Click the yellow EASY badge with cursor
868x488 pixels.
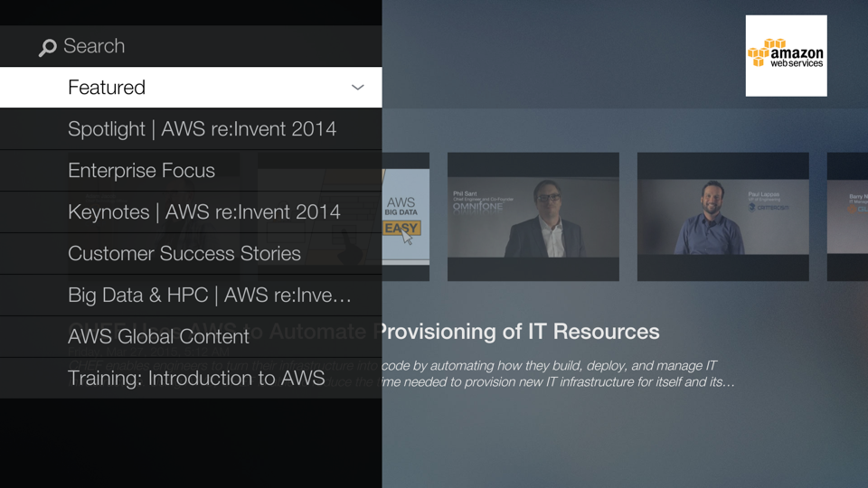click(x=401, y=229)
